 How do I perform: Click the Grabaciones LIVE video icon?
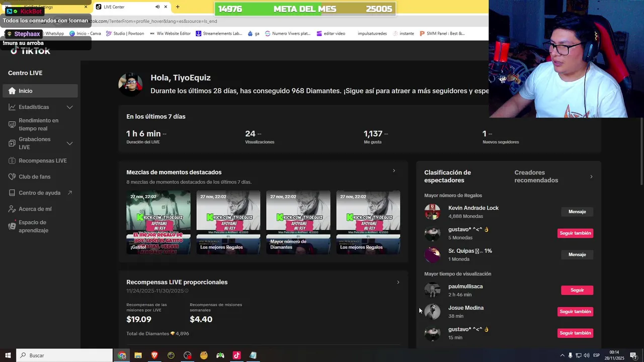[x=12, y=143]
